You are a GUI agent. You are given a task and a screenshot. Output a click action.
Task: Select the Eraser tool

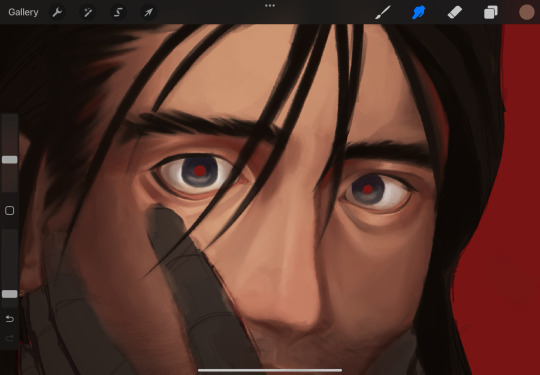coord(455,13)
